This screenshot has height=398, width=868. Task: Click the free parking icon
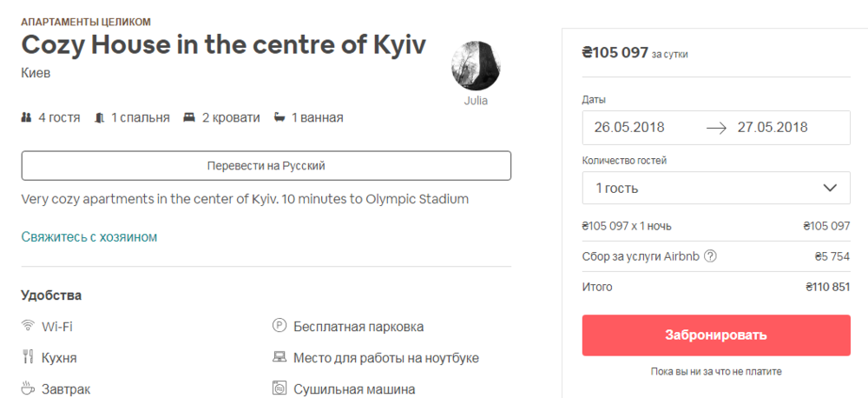279,327
